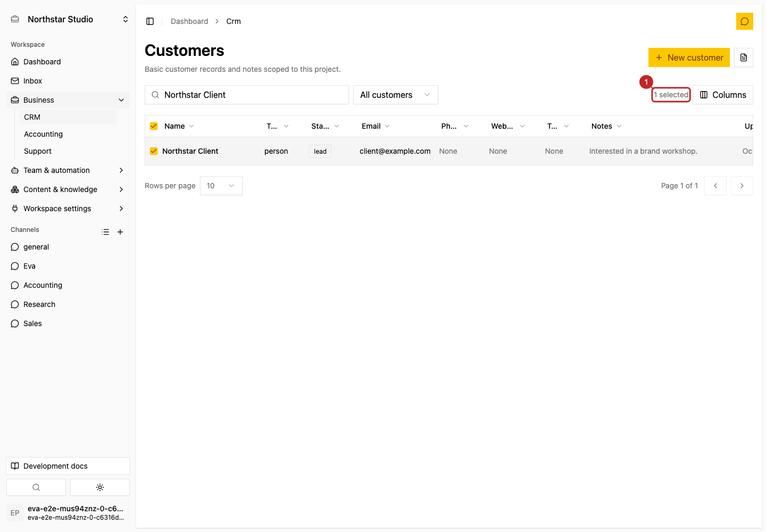Click the search button at sidebar bottom
The image size is (766, 532).
point(36,487)
